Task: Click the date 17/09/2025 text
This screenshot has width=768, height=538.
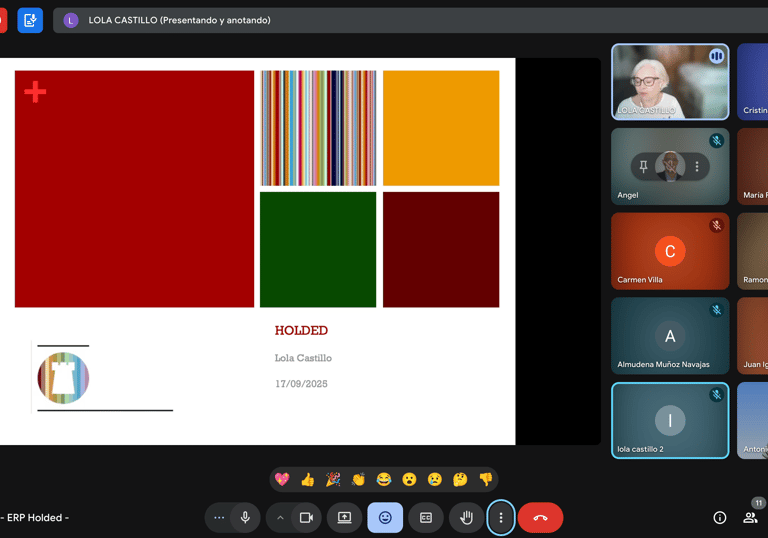Action: pyautogui.click(x=301, y=384)
